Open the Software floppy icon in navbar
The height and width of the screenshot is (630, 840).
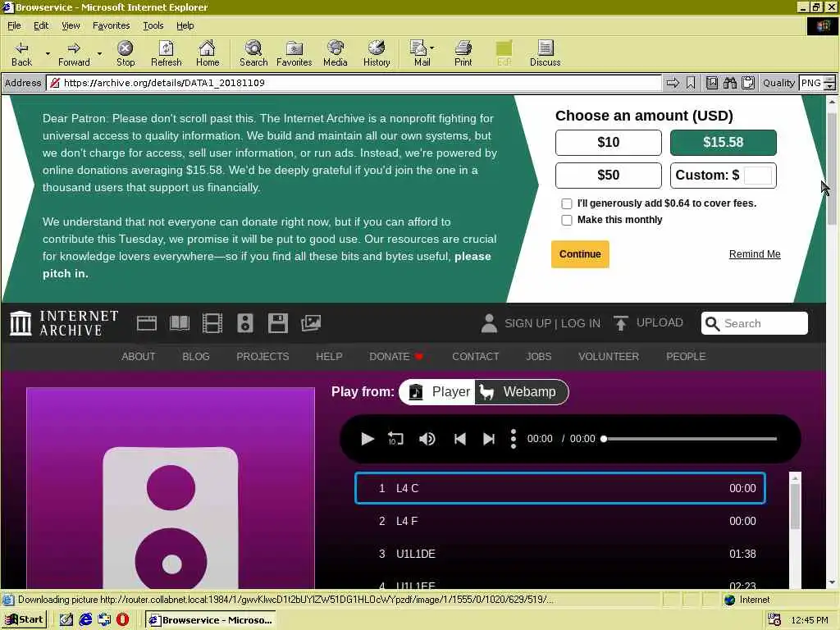(x=277, y=323)
